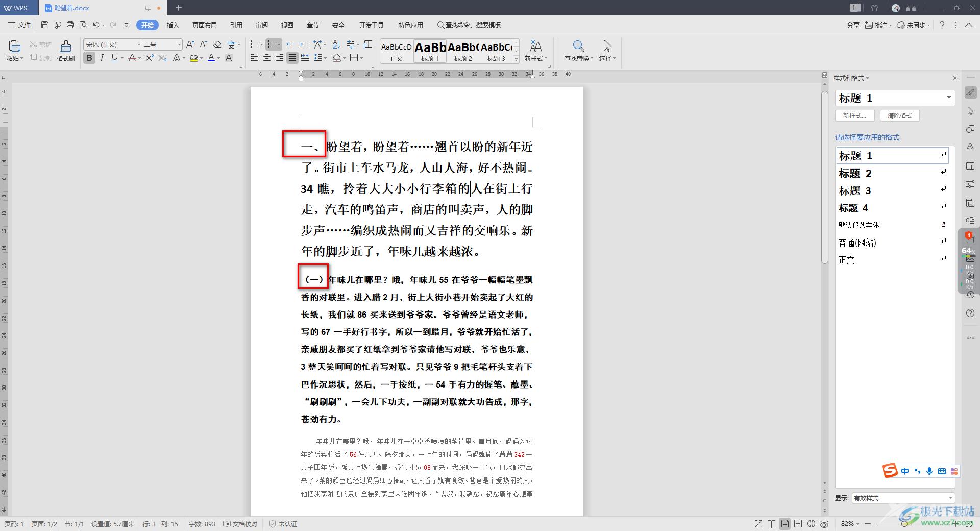Open the 批注 comments dropdown
980x531 pixels.
coord(878,25)
